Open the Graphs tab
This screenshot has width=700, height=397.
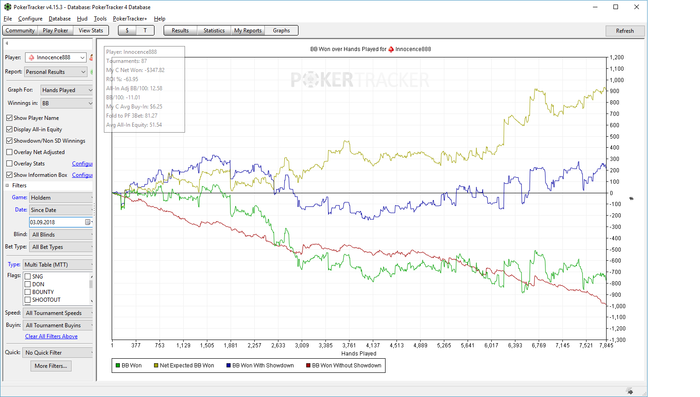[x=281, y=30]
